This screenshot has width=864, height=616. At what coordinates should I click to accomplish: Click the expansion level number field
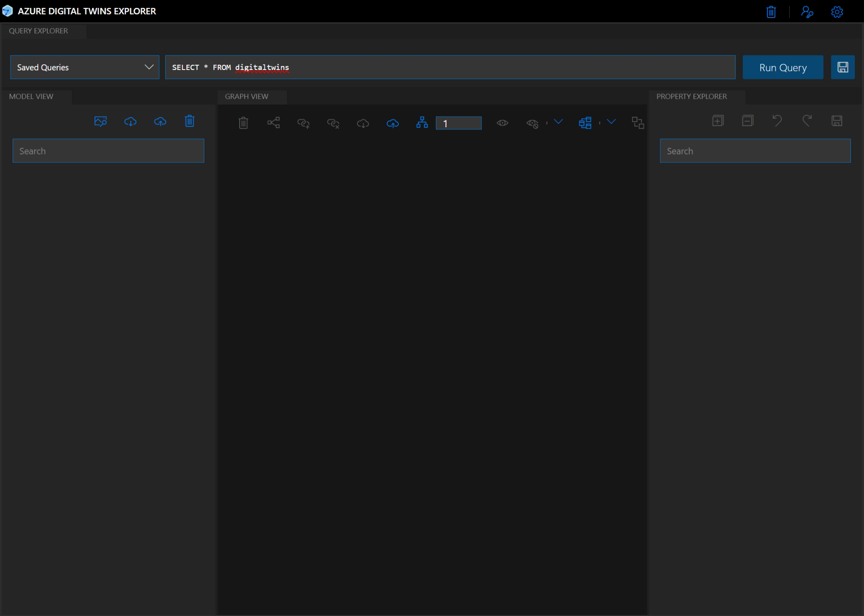point(459,123)
